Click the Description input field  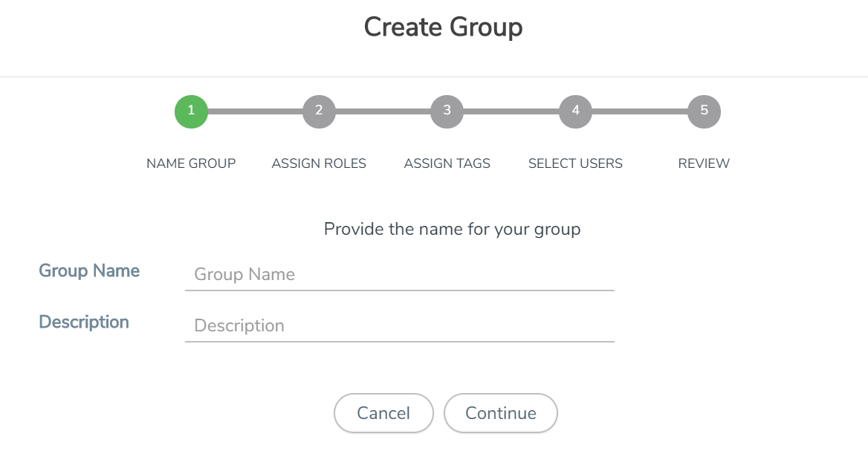pos(400,325)
